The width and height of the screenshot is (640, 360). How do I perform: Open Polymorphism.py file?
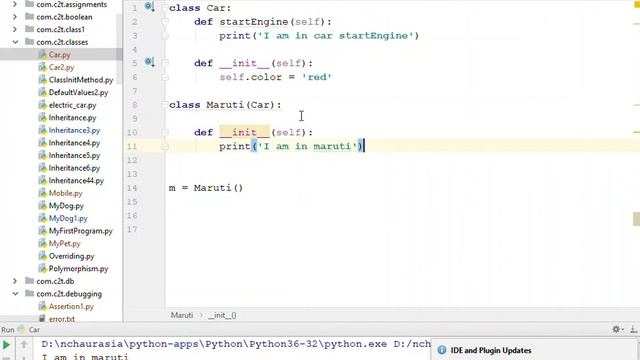[x=78, y=269]
